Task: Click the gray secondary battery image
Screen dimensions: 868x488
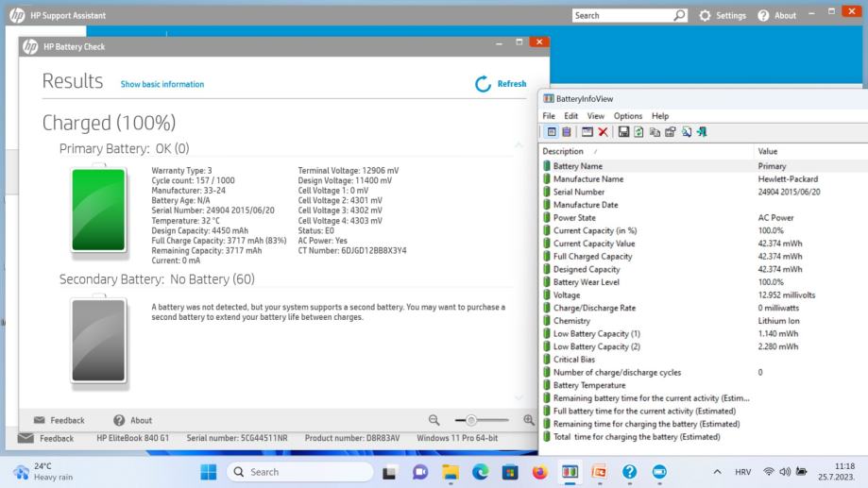Action: (98, 340)
